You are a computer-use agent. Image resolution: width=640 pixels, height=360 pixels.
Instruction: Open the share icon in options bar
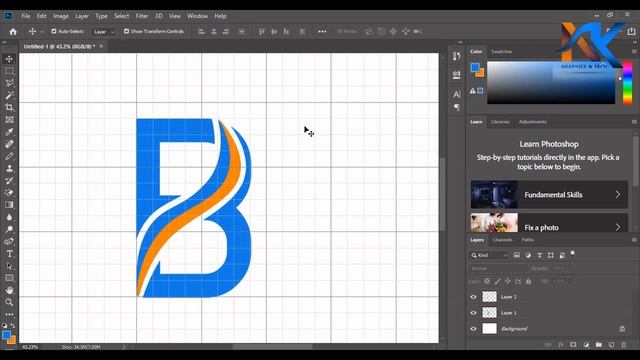pyautogui.click(x=631, y=31)
